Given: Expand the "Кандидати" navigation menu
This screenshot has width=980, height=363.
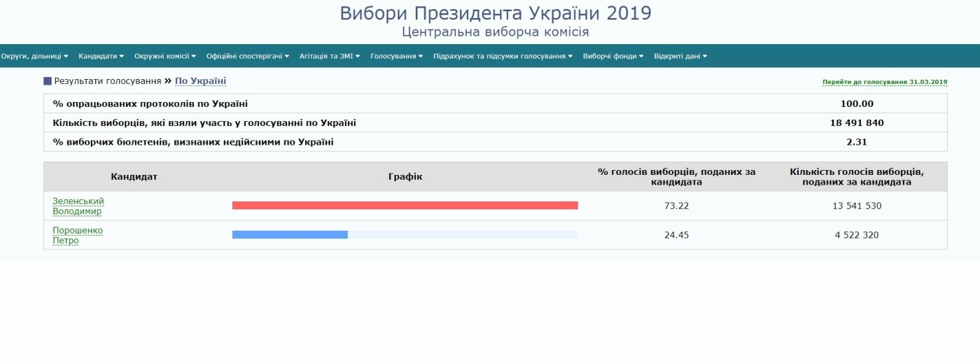Looking at the screenshot, I should tap(101, 56).
